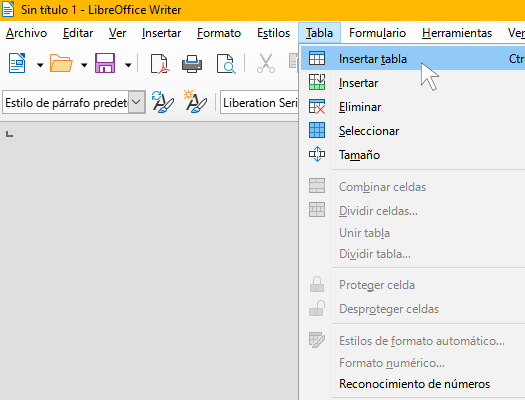
Task: Expand the Save options dropdown arrow
Action: click(128, 65)
